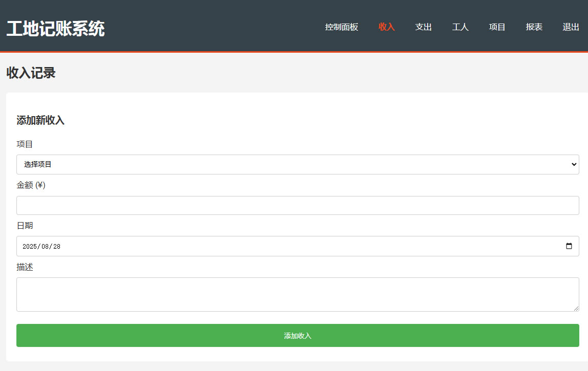The height and width of the screenshot is (371, 588).
Task: Click the 金额 (¥) label
Action: [x=31, y=185]
